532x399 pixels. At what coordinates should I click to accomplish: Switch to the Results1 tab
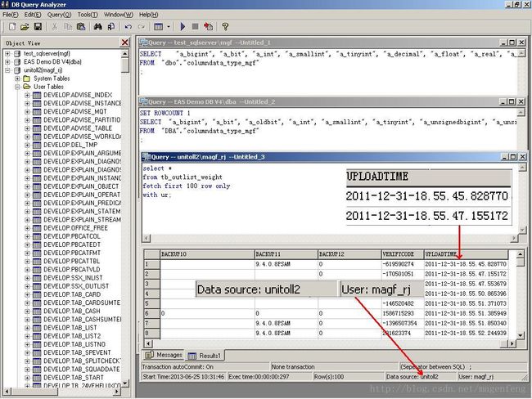(205, 356)
